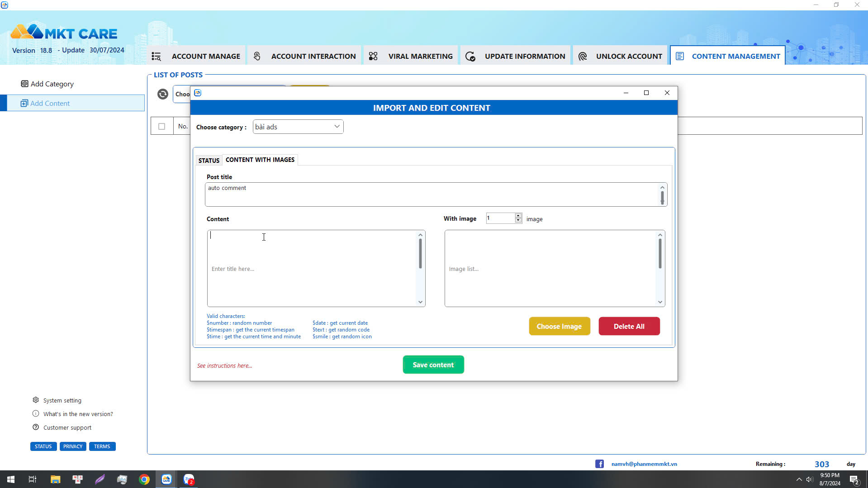
Task: Open Task View from the taskbar
Action: coord(33,479)
